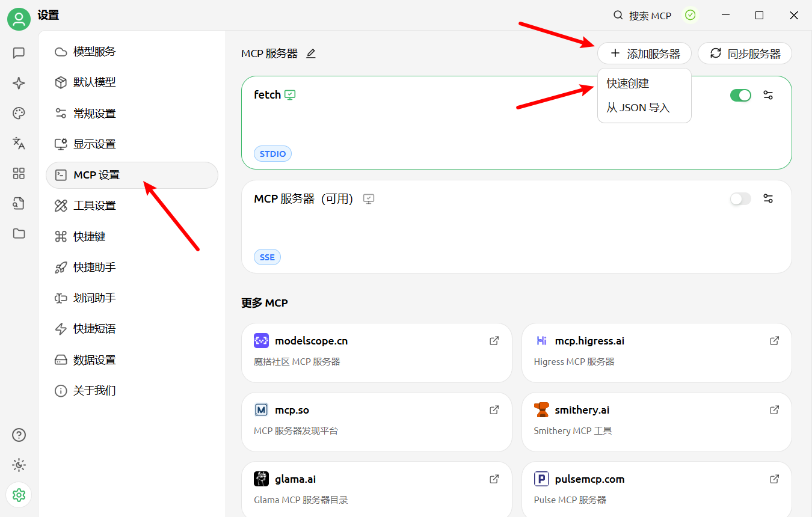Click the 同步服务器 button
Image resolution: width=812 pixels, height=517 pixels.
(745, 54)
